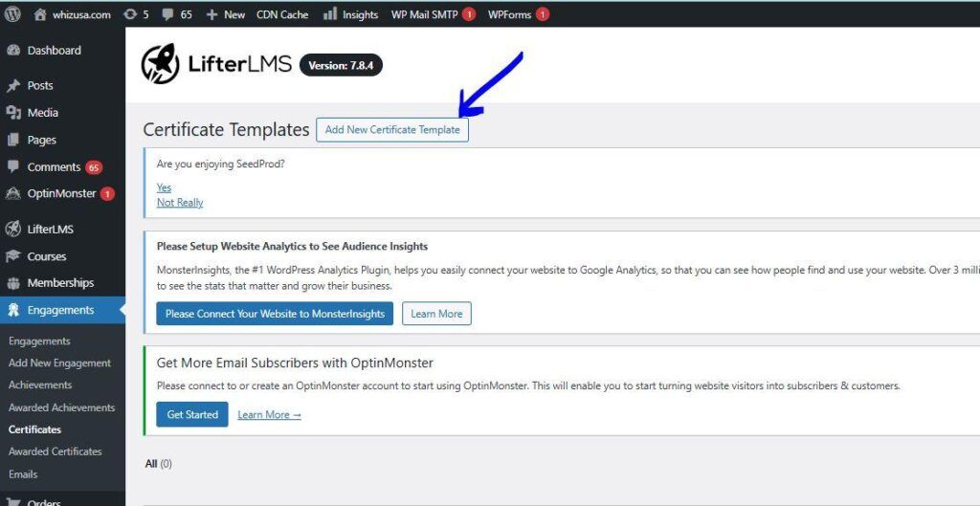The height and width of the screenshot is (506, 980).
Task: Click Please Connect Your Website to MonsterInsights
Action: coord(275,314)
